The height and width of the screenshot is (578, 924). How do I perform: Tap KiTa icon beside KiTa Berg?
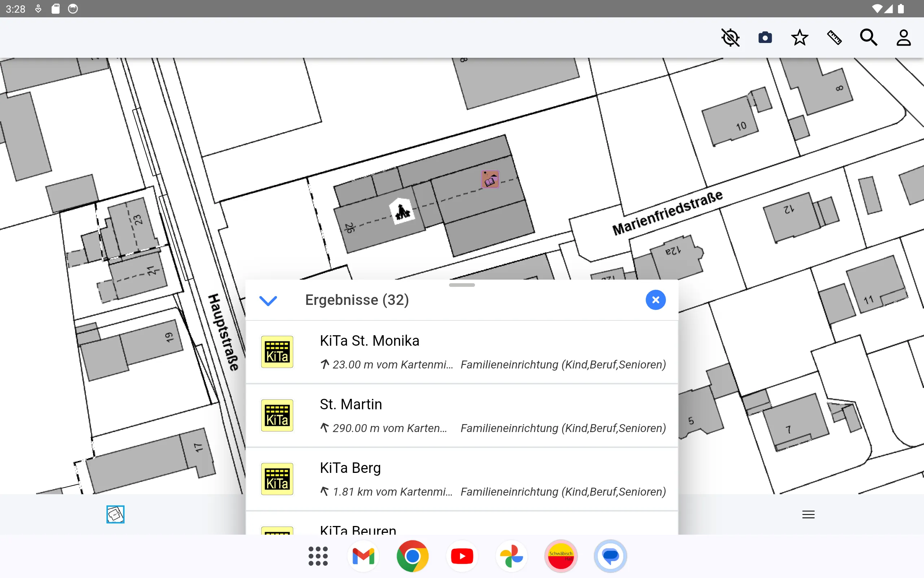pos(277,479)
